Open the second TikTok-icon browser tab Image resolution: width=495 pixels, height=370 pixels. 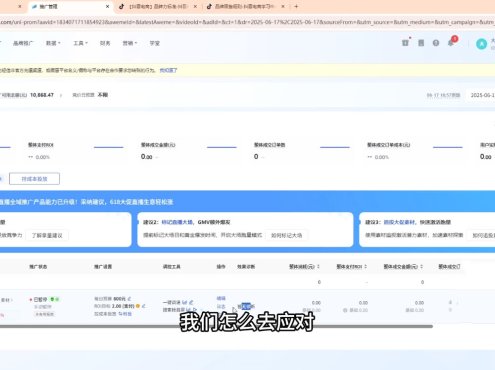tap(158, 6)
